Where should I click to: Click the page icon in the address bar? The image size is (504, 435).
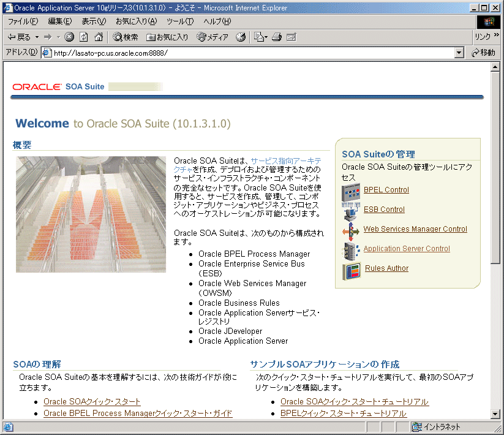click(x=47, y=53)
